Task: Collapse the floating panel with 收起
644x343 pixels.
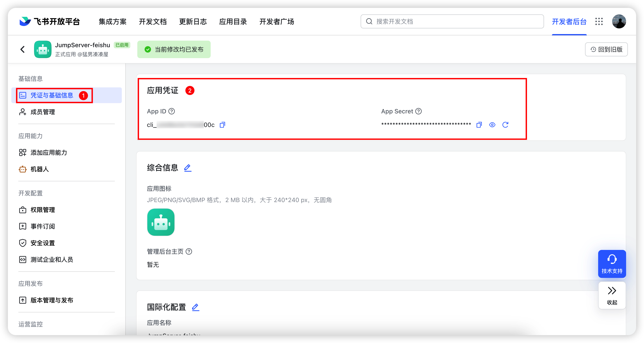Action: point(612,295)
